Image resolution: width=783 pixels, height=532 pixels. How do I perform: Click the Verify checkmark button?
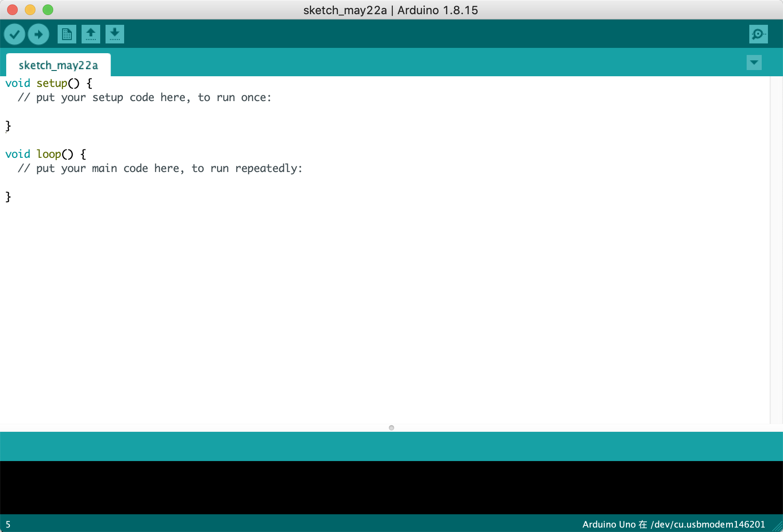pyautogui.click(x=15, y=34)
